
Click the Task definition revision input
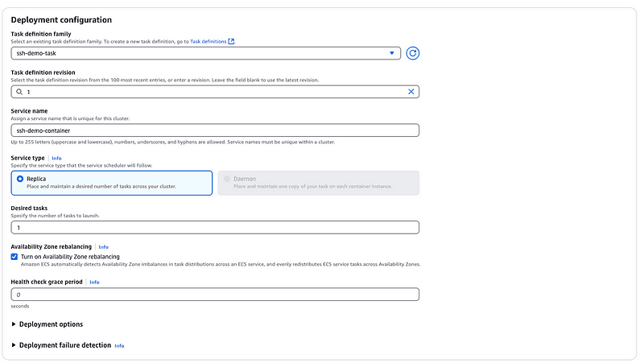215,92
